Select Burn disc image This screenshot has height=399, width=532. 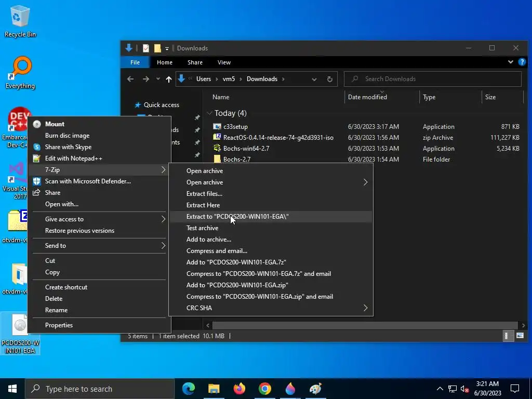tap(99, 136)
